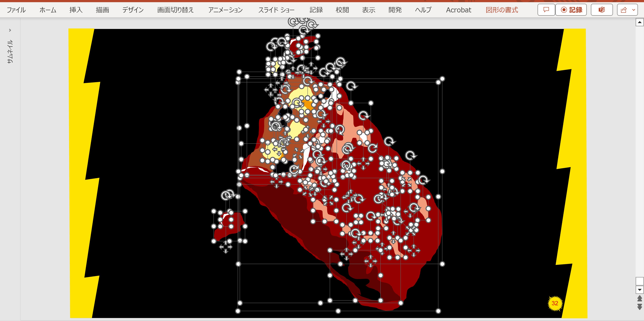The height and width of the screenshot is (321, 644).
Task: Expand the share button dropdown chevron
Action: click(x=634, y=10)
